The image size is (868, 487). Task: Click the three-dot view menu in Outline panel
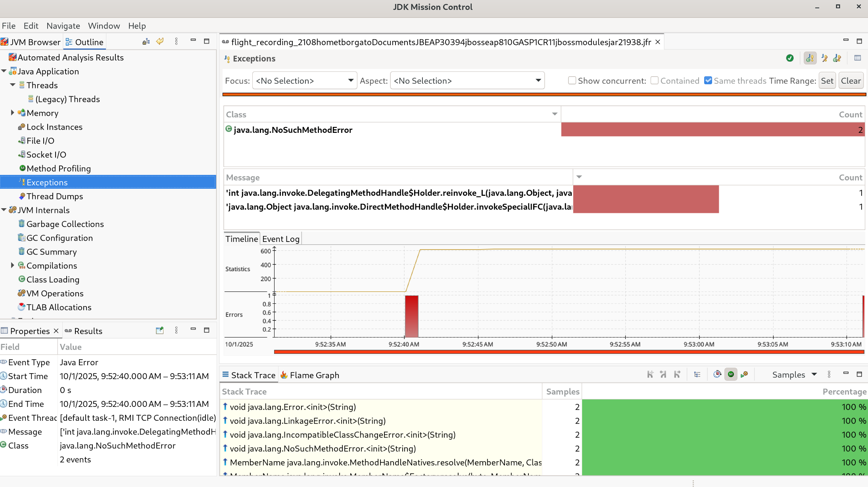[177, 41]
